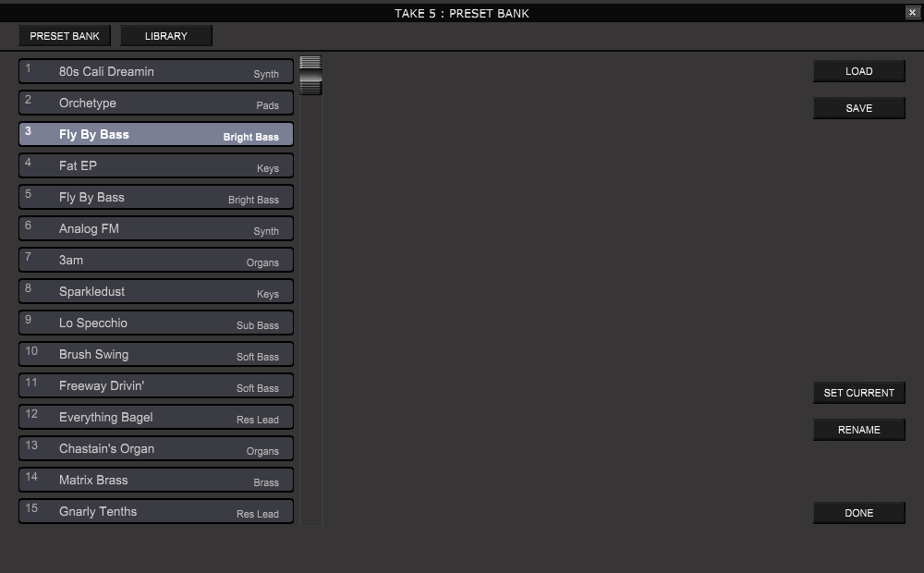
Task: Open the Library tab
Action: (166, 36)
